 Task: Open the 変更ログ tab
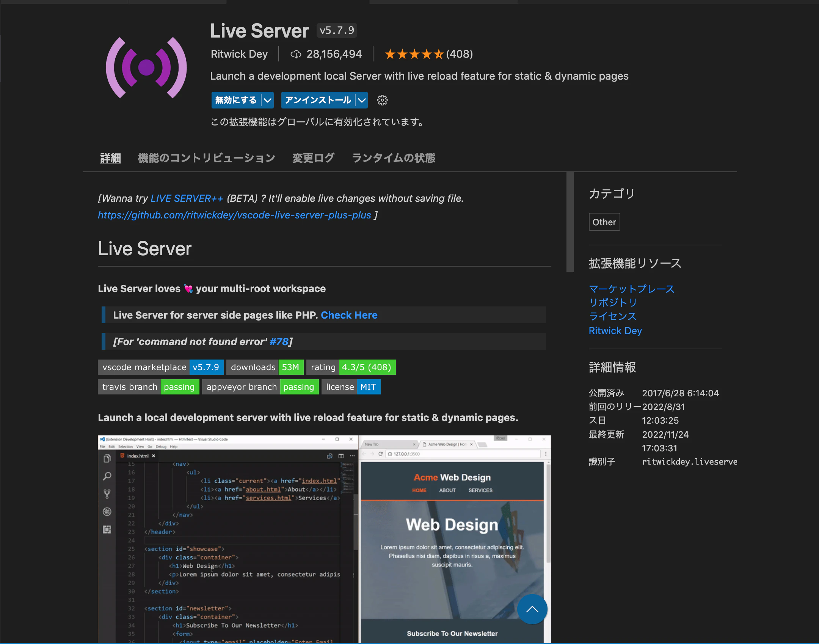pos(313,158)
